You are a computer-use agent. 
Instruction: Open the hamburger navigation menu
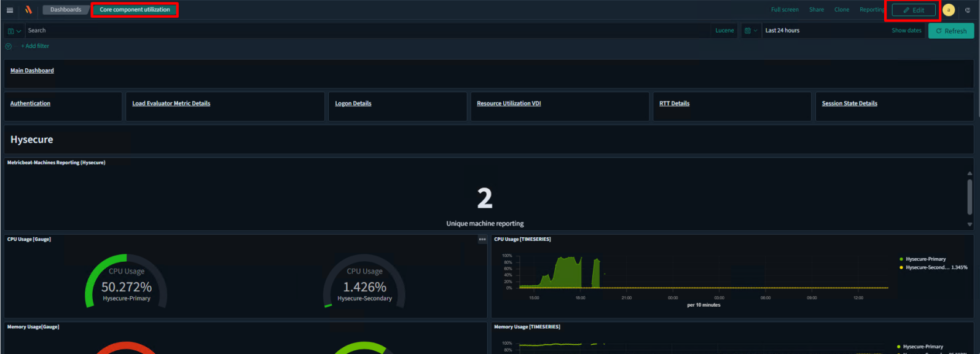tap(10, 10)
